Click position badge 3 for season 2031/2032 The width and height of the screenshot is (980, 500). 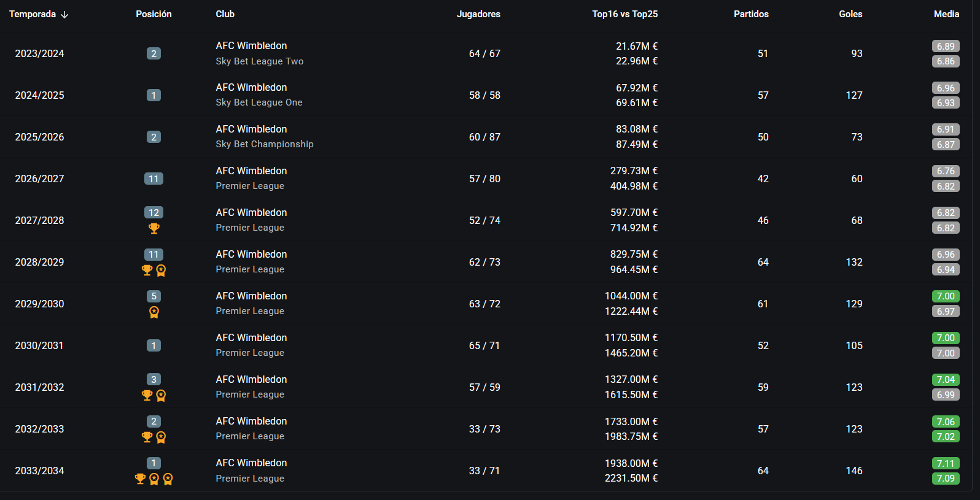pos(154,379)
